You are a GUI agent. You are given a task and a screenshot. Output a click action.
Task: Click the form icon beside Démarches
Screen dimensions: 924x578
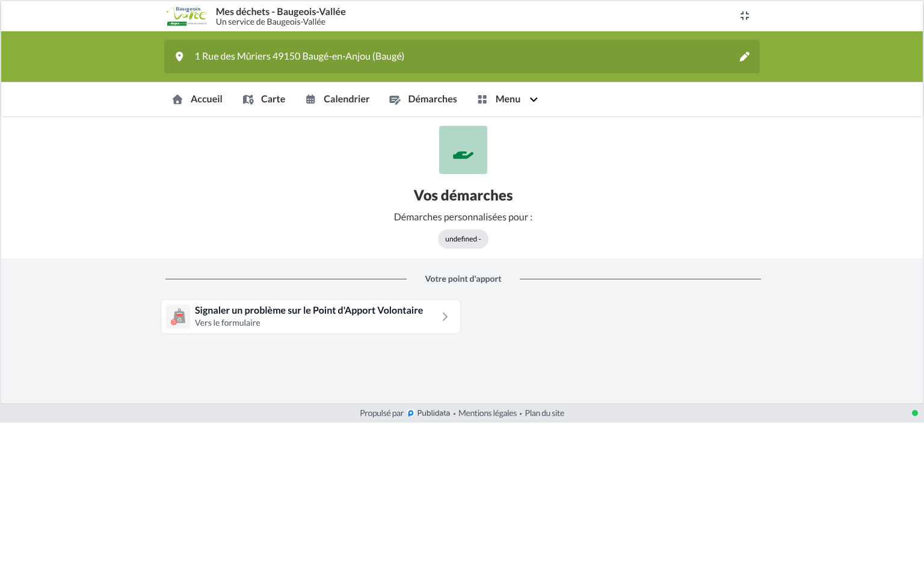(x=395, y=99)
